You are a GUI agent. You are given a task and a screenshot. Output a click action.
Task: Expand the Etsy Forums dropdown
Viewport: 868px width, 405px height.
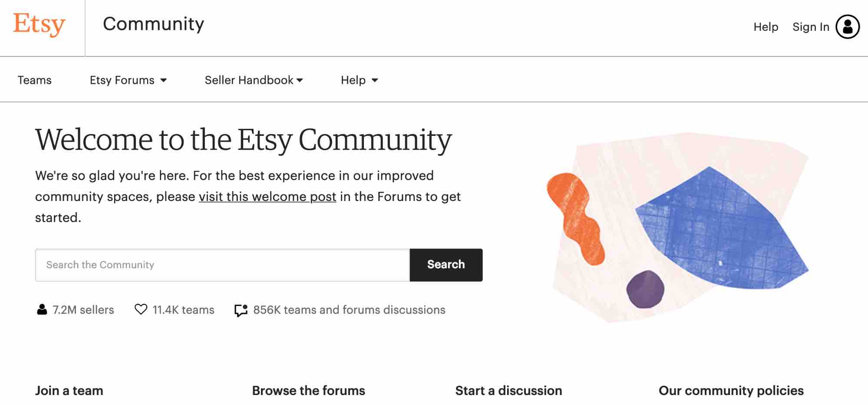click(x=128, y=80)
